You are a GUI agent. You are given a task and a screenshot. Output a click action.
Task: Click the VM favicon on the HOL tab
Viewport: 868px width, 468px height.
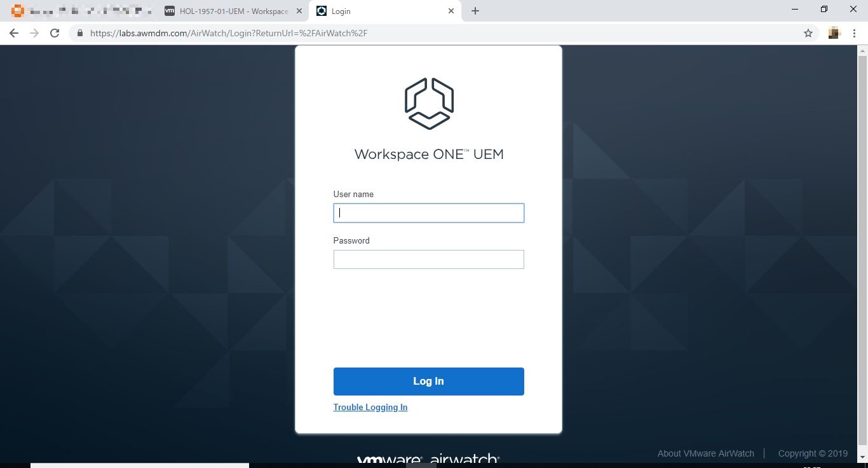tap(170, 11)
